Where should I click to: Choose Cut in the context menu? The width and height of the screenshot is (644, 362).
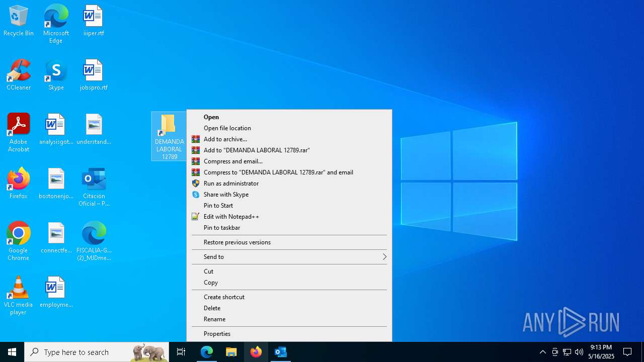[289, 271]
